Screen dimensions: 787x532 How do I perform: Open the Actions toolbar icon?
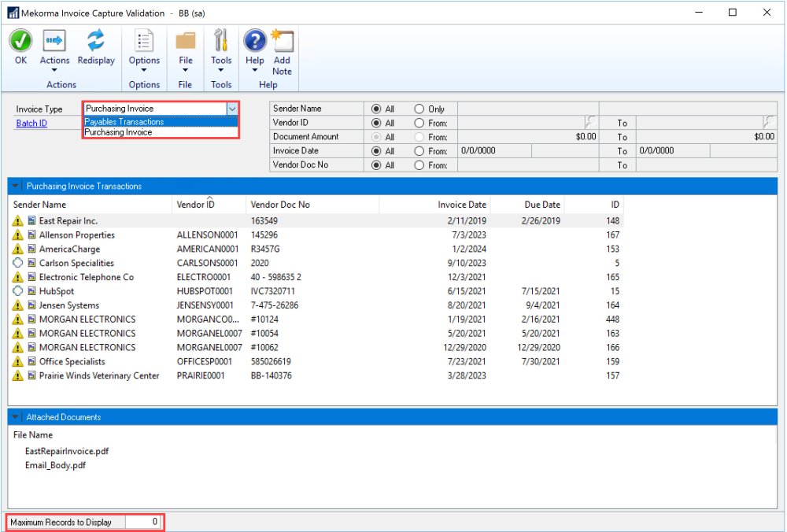(x=54, y=42)
